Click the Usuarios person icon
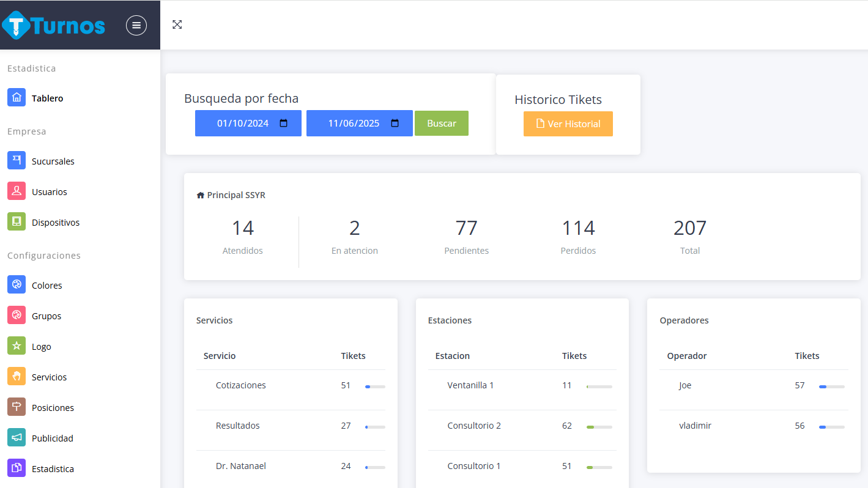 17,191
